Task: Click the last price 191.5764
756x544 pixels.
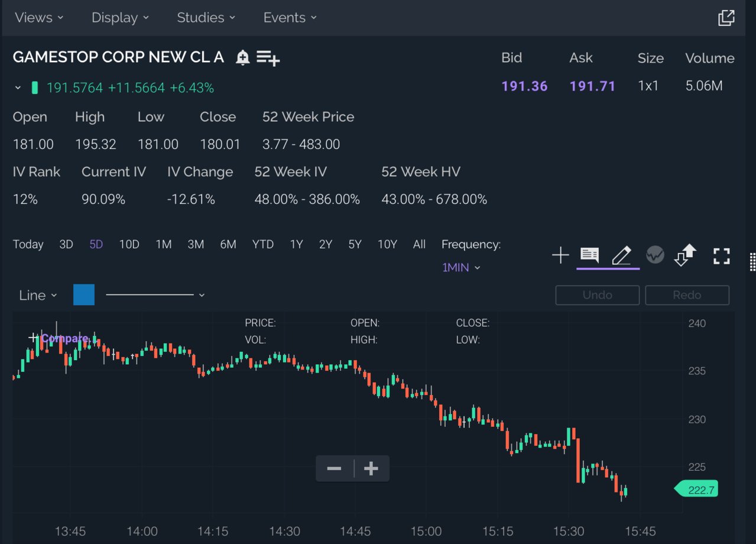Action: click(74, 88)
